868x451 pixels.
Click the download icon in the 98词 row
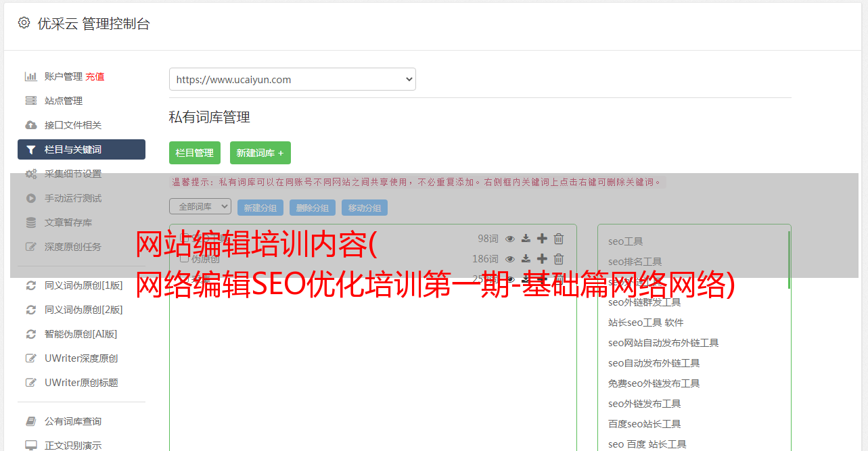(x=526, y=239)
